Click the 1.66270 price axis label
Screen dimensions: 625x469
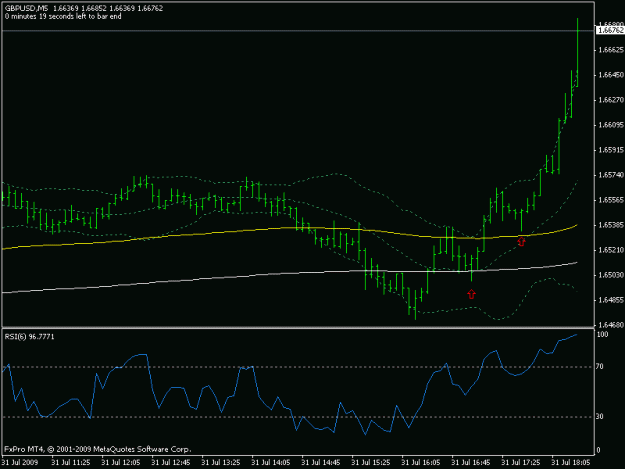(611, 100)
